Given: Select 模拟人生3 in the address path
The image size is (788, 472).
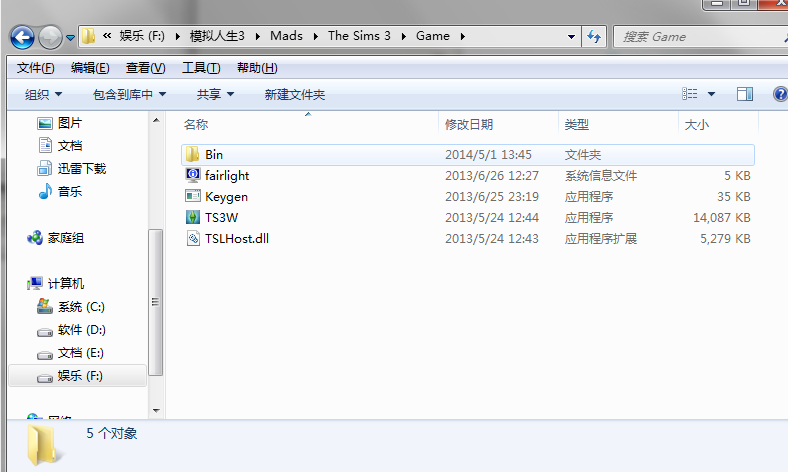Looking at the screenshot, I should [x=217, y=36].
